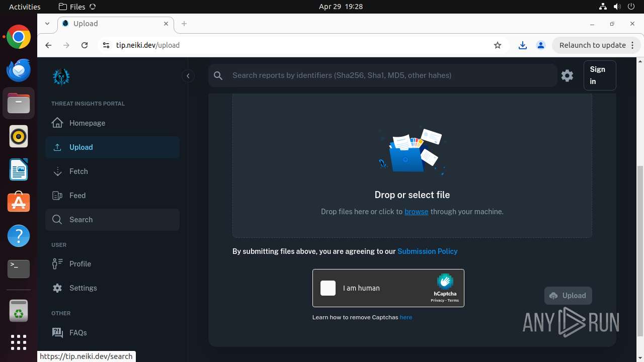Click the folder illustration in drop zone
The width and height of the screenshot is (644, 362).
click(x=412, y=151)
